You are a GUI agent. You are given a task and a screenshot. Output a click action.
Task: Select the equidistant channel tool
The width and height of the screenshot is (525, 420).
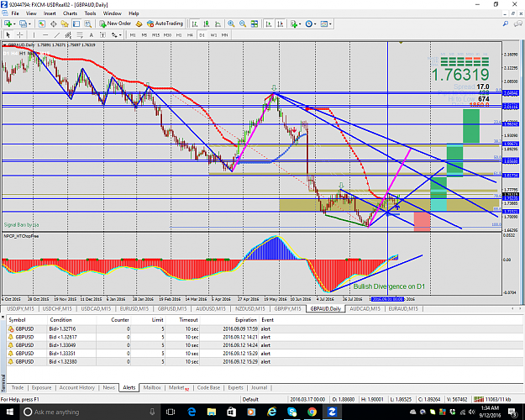coord(68,34)
